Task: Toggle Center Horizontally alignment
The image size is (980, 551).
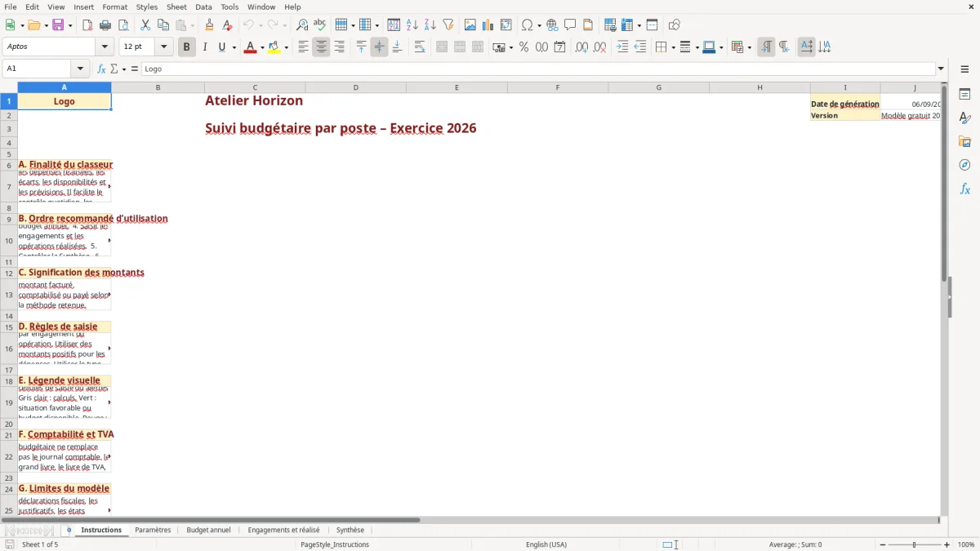Action: [321, 47]
